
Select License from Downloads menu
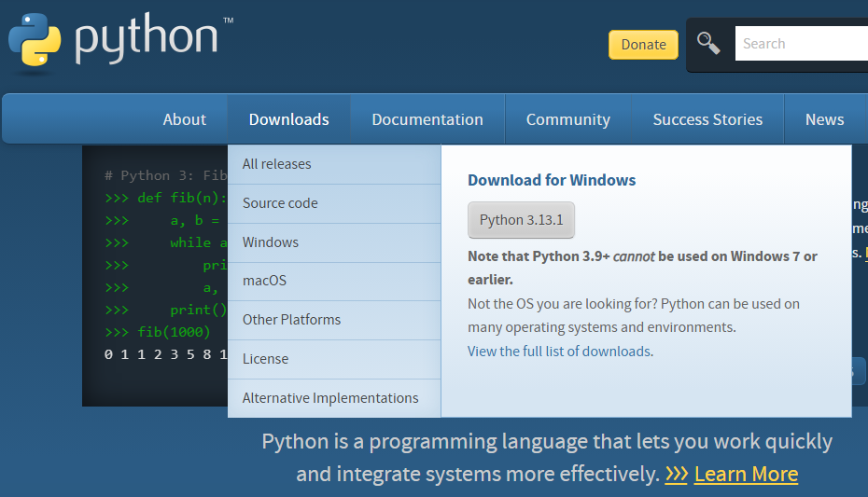tap(265, 359)
